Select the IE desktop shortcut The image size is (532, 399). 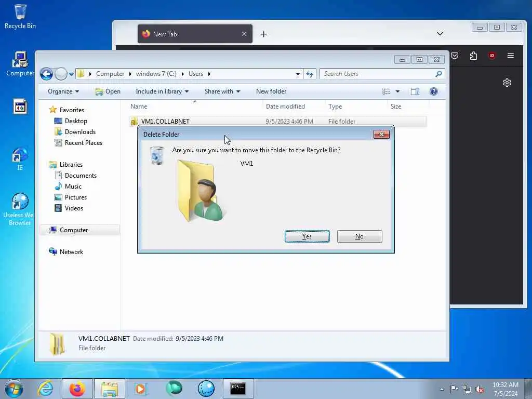20,159
